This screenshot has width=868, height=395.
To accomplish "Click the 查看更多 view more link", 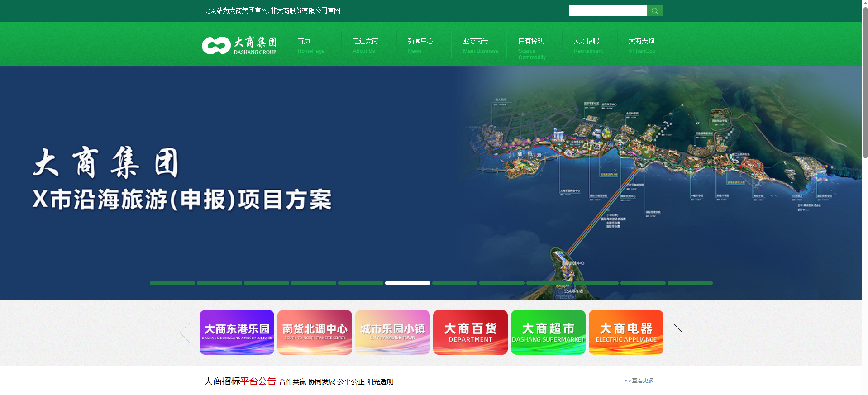I will coord(639,381).
